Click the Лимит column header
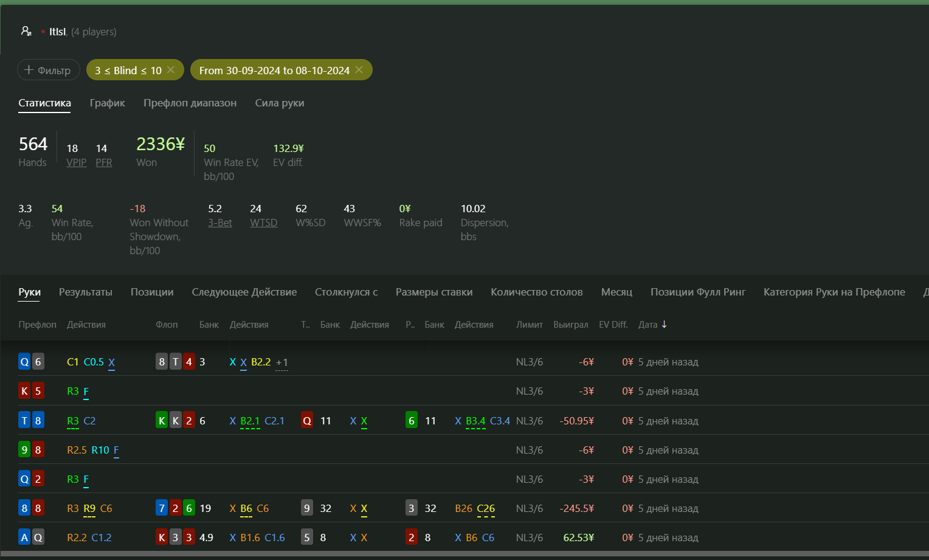The width and height of the screenshot is (929, 560). pos(530,325)
